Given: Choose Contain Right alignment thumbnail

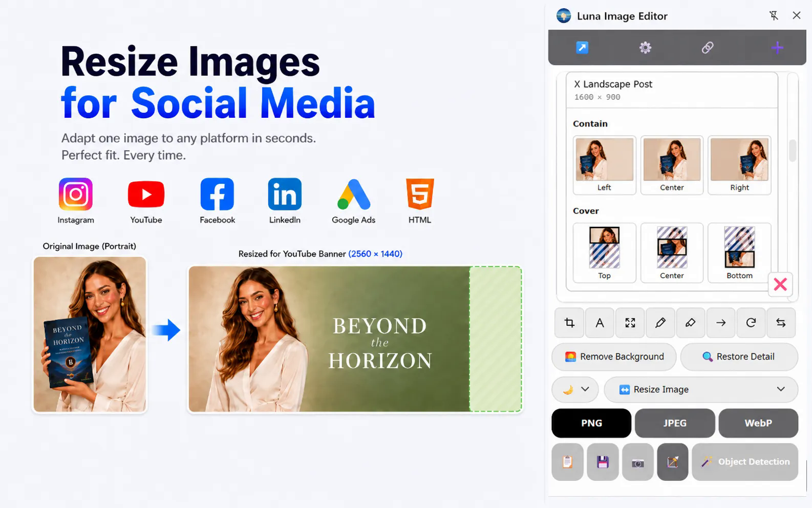Looking at the screenshot, I should point(739,165).
